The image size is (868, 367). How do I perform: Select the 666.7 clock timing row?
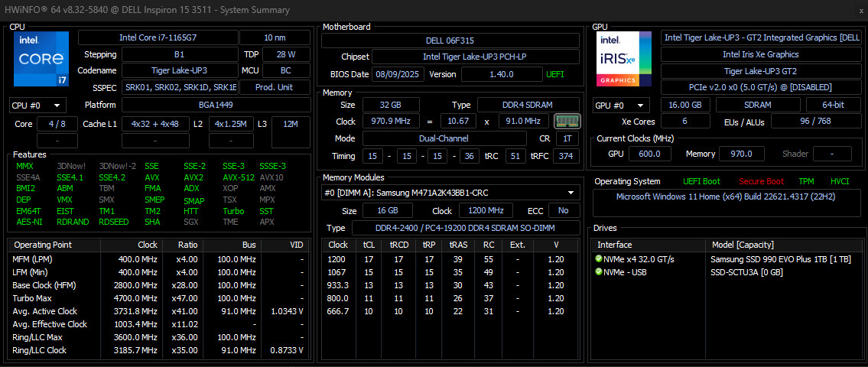[450, 311]
